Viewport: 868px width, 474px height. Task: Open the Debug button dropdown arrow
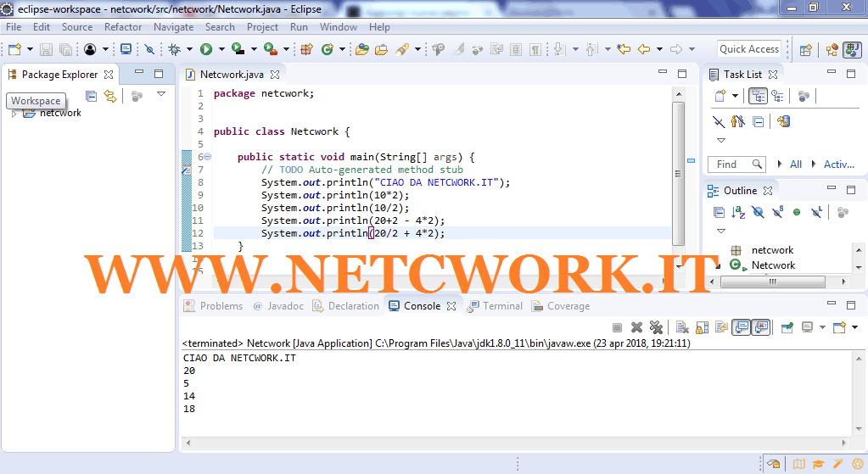pos(189,49)
